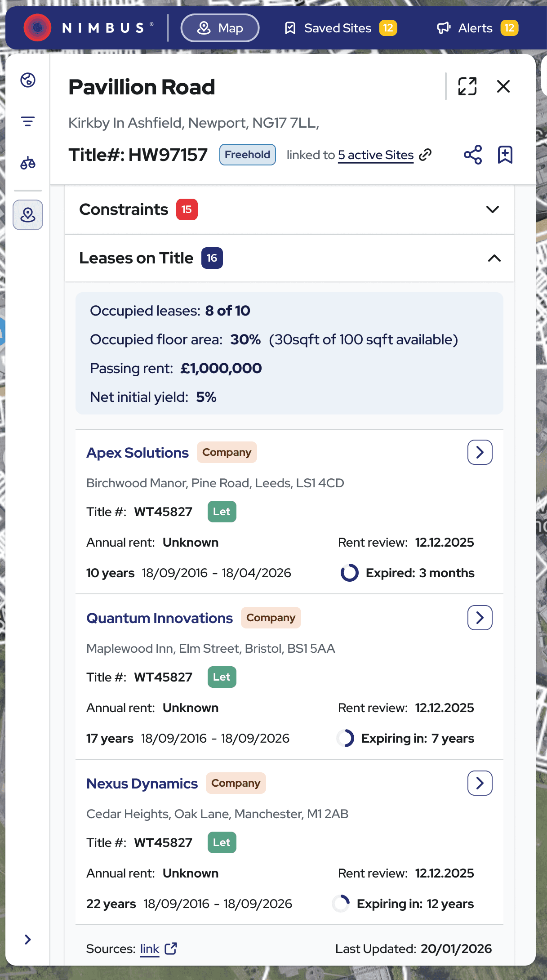Screen dimensions: 547x980
Task: Click Last Updated 20/01/2026 text
Action: pos(414,949)
